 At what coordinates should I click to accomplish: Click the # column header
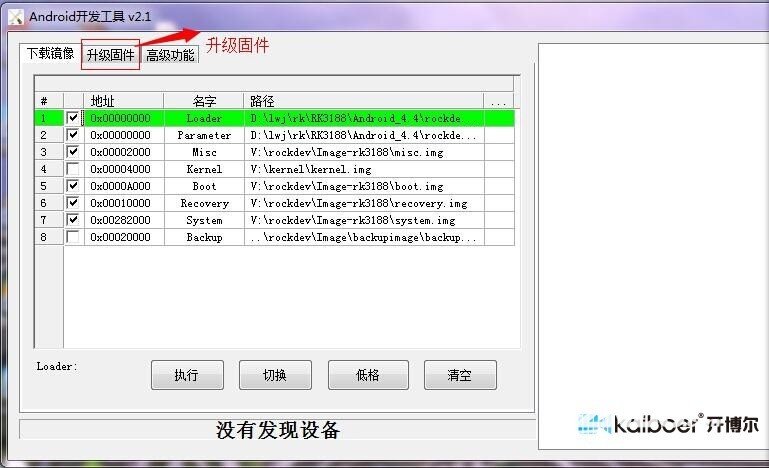(49, 101)
